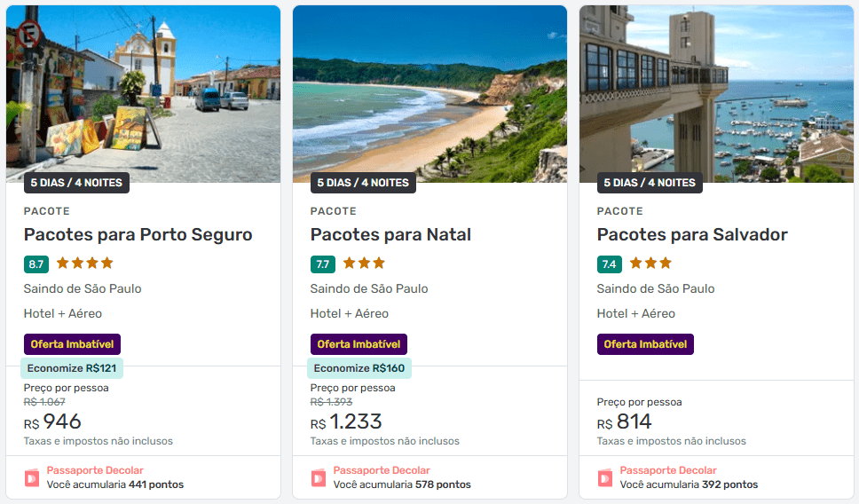This screenshot has width=859, height=504.
Task: Click the Passaporte Decolar icon on Salvador card
Action: (x=605, y=477)
